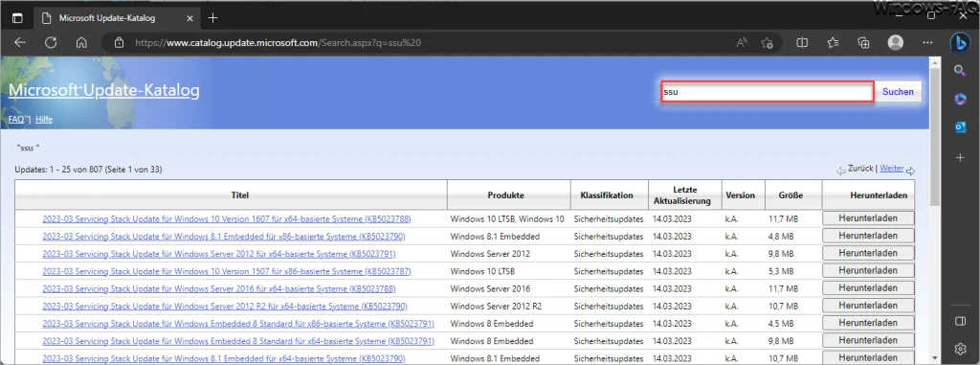Open the sidebar search icon

click(960, 71)
